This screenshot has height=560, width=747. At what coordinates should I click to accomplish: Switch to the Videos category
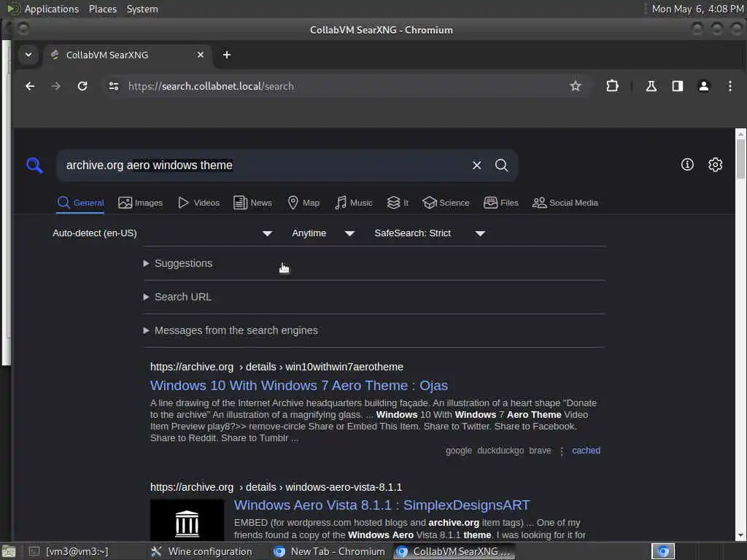(x=198, y=203)
